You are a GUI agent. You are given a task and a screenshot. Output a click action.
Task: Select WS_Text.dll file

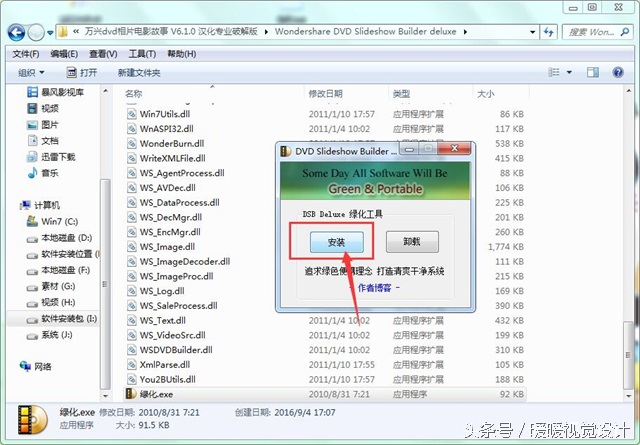(162, 320)
